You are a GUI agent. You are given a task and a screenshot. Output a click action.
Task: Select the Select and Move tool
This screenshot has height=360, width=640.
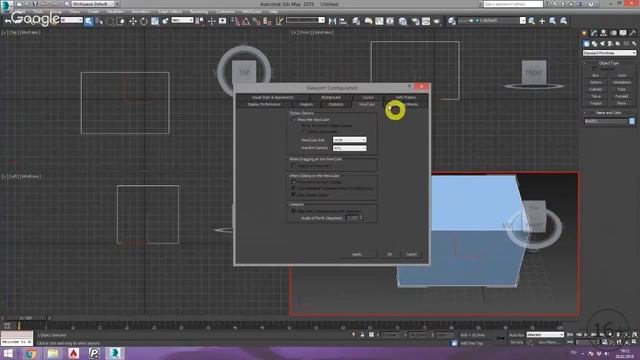coord(133,21)
